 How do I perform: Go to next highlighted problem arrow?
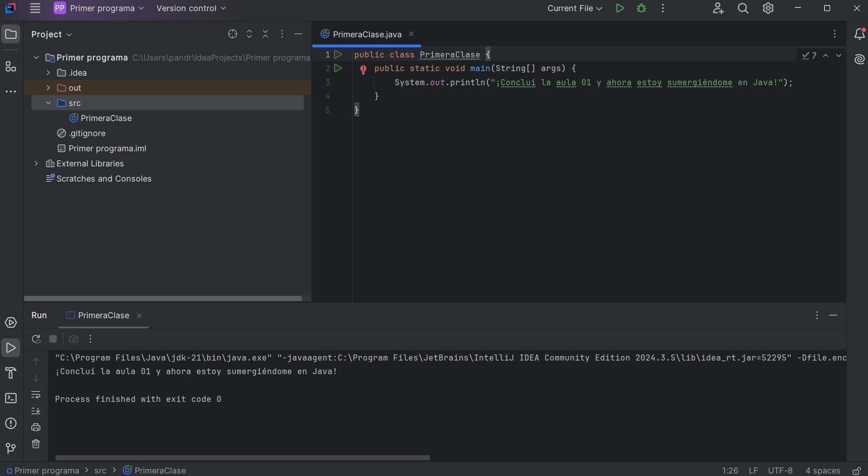pos(839,55)
